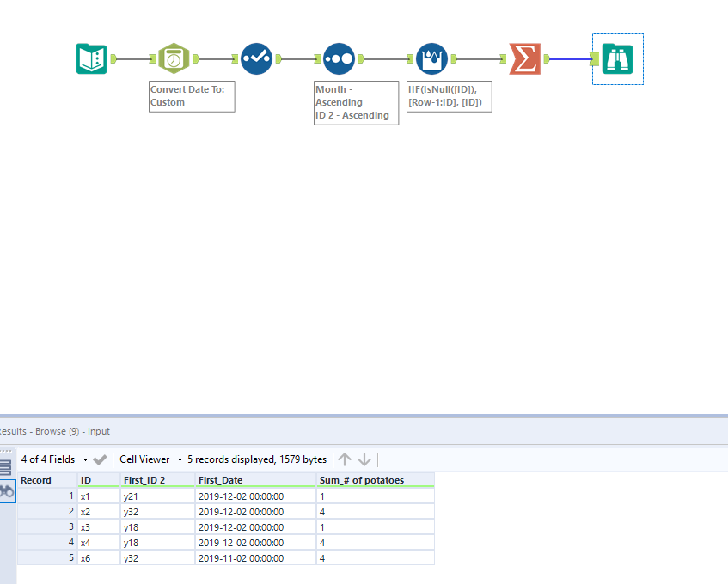The height and width of the screenshot is (584, 728).
Task: Select the potatoes sum cell in row x1
Action: pyautogui.click(x=375, y=496)
